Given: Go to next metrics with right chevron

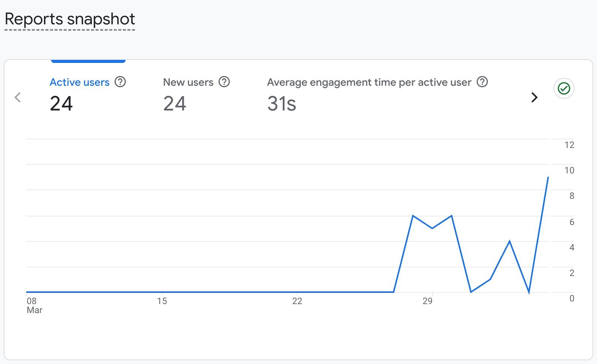Looking at the screenshot, I should pyautogui.click(x=534, y=97).
